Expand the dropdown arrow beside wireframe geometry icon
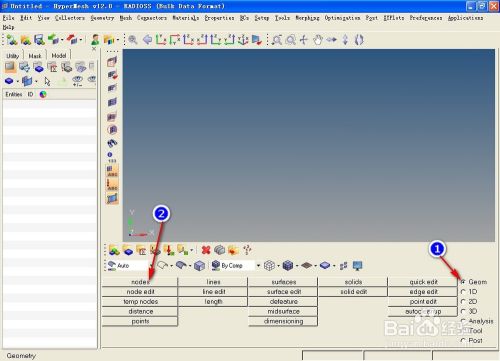500x361 pixels. (x=171, y=266)
